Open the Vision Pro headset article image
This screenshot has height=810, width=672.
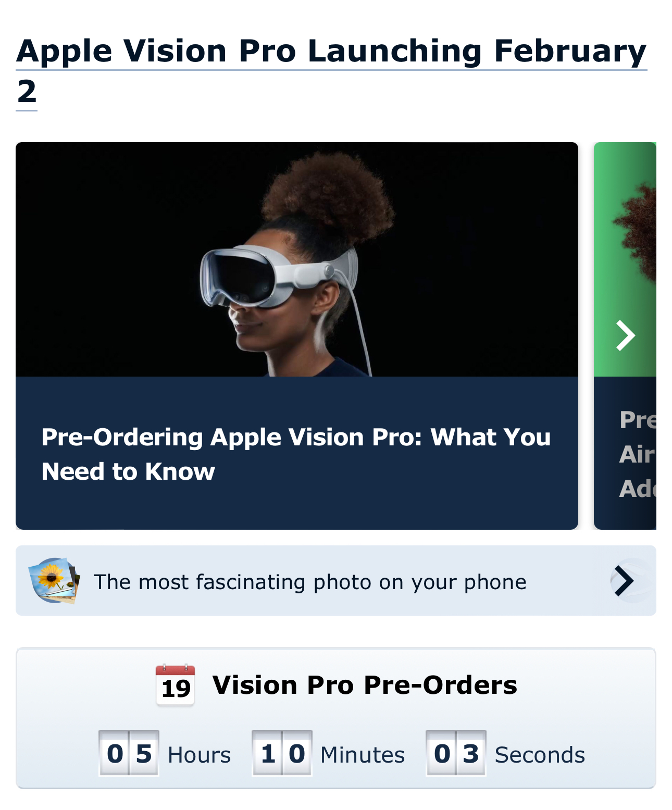point(297,259)
